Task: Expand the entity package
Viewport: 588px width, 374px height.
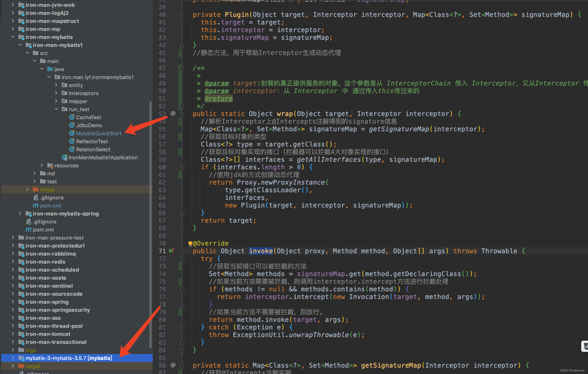Action: pos(56,85)
